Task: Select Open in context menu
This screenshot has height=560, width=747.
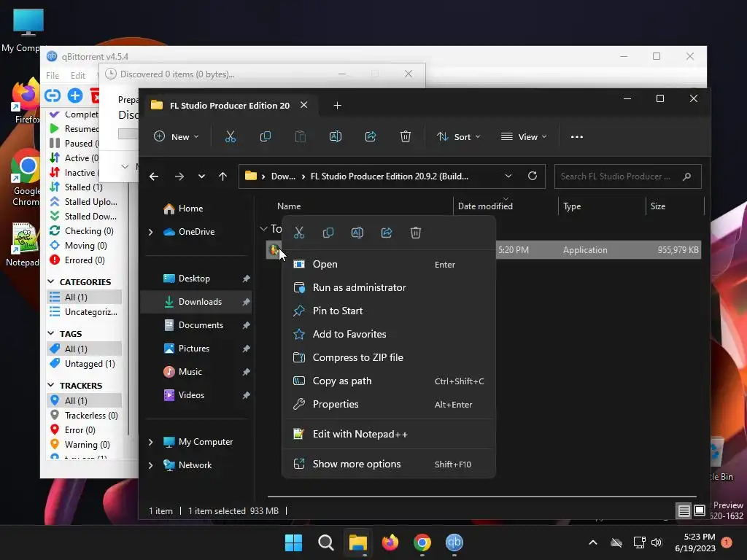Action: [389, 264]
